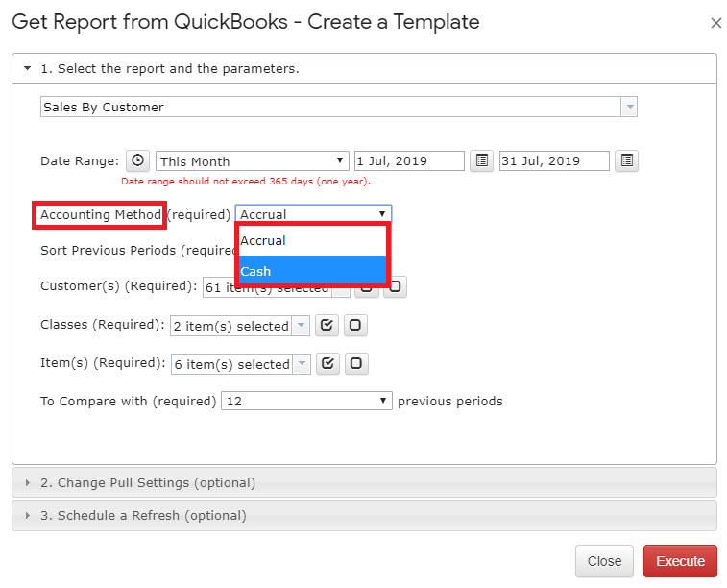Deselect all Items with the empty box icon
This screenshot has width=727, height=588.
point(356,363)
